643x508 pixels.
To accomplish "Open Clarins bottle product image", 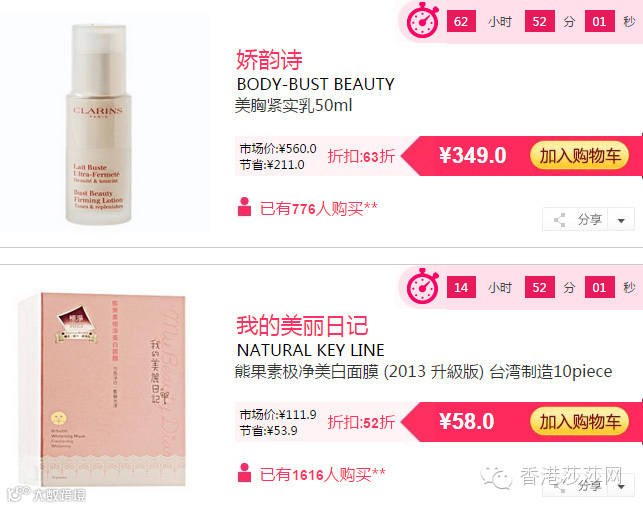I will point(97,124).
